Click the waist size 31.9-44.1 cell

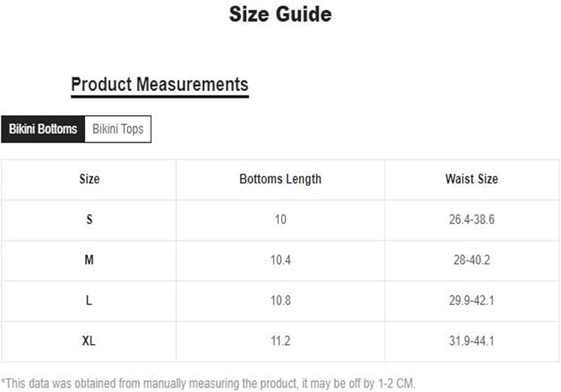click(471, 341)
